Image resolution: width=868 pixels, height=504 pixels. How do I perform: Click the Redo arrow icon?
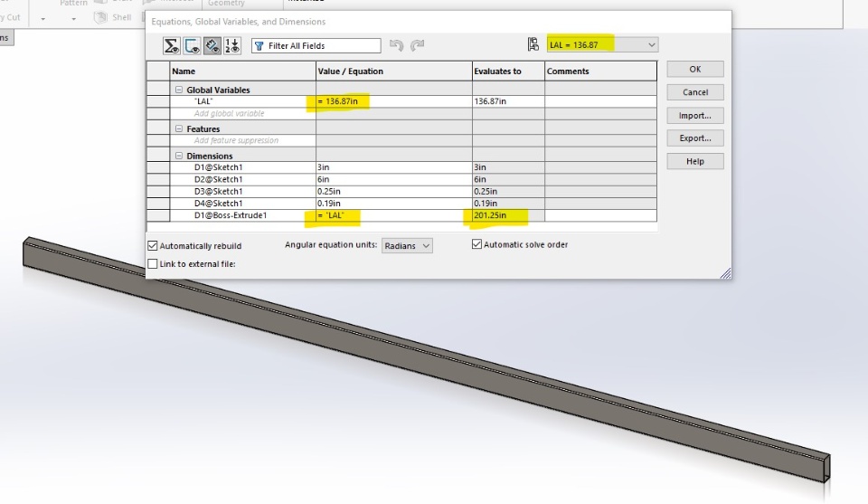click(418, 45)
